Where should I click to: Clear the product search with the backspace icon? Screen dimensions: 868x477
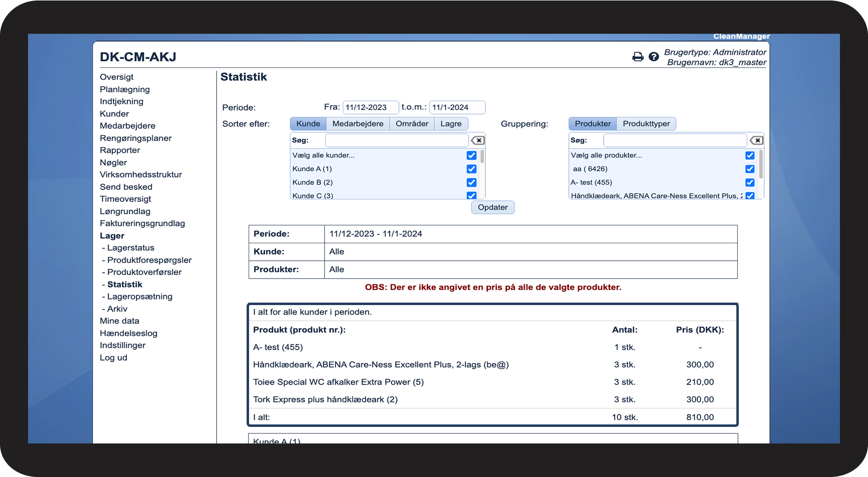(756, 140)
